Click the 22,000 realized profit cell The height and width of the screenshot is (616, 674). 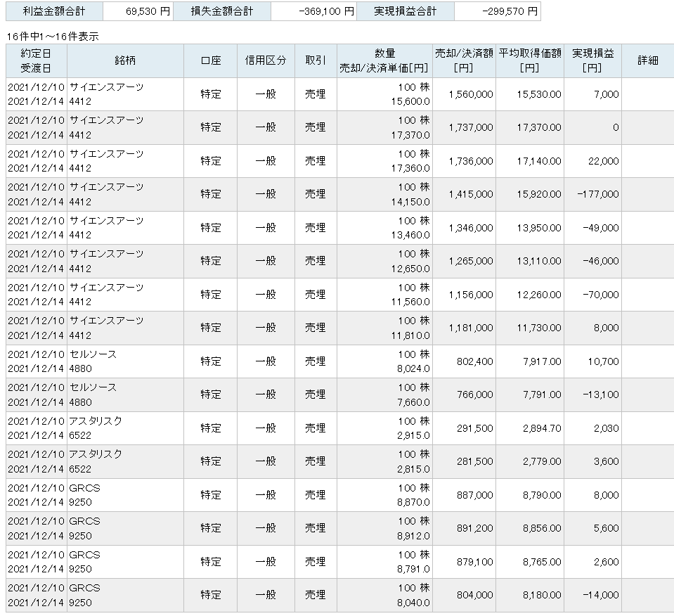tap(592, 161)
